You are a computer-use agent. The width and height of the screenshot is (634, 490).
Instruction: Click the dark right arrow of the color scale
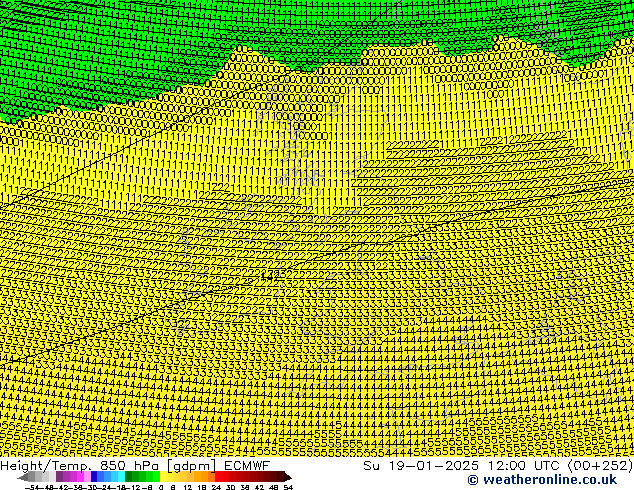click(288, 477)
